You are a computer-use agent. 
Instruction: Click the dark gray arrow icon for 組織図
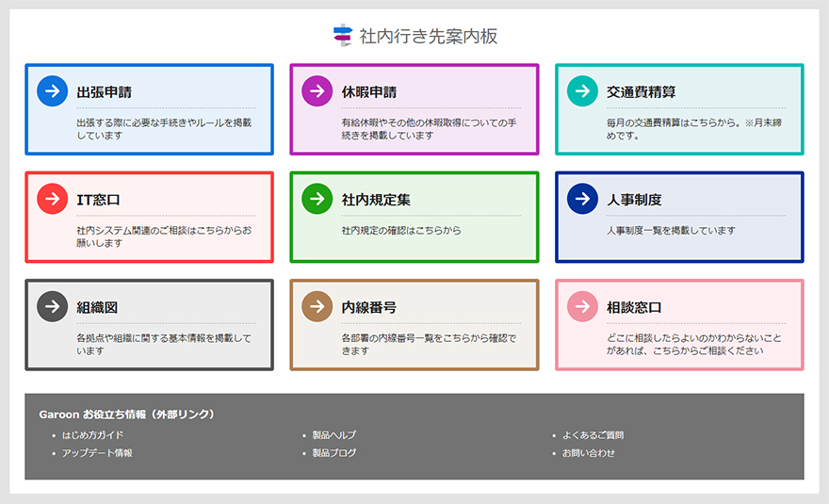(53, 307)
